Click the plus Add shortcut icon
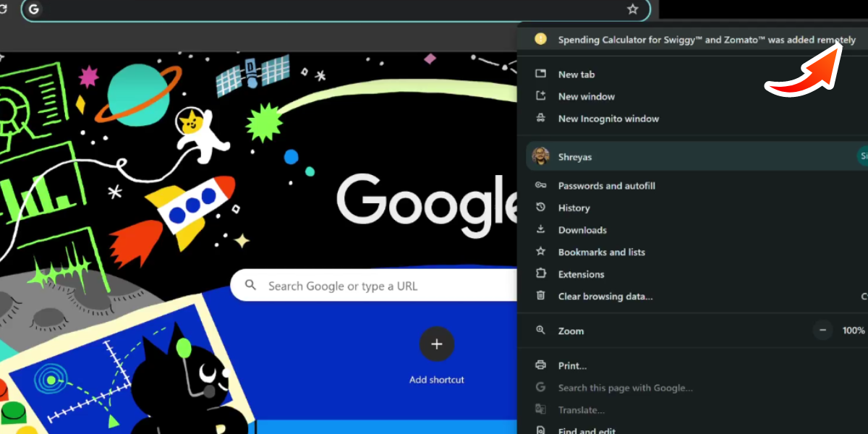 click(436, 344)
